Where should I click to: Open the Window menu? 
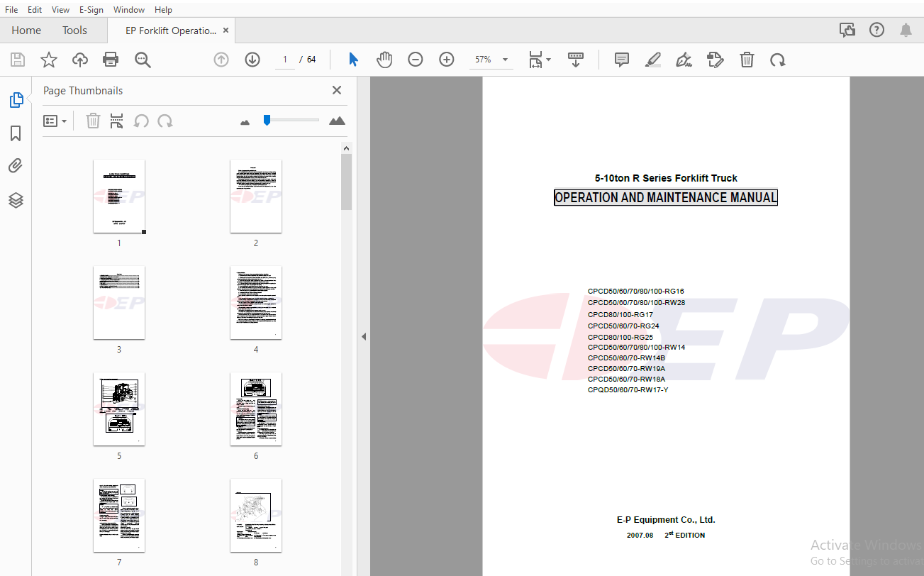coord(129,9)
